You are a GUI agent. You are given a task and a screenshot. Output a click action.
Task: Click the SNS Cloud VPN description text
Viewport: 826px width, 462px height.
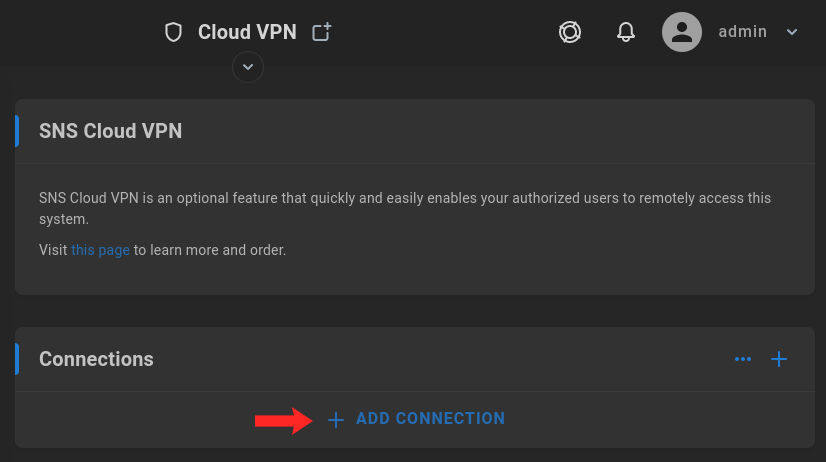405,209
